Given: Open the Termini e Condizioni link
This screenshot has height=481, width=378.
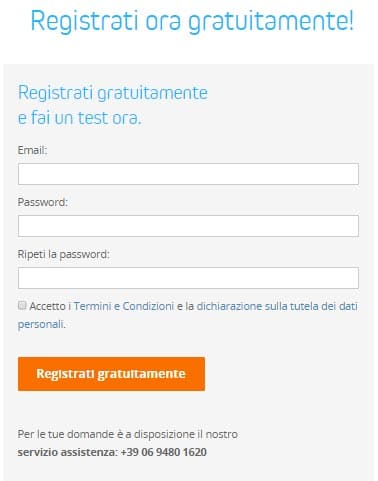Looking at the screenshot, I should (x=124, y=306).
